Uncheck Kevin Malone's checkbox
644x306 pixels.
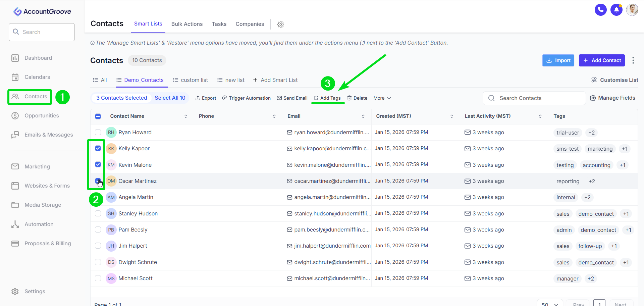(98, 164)
